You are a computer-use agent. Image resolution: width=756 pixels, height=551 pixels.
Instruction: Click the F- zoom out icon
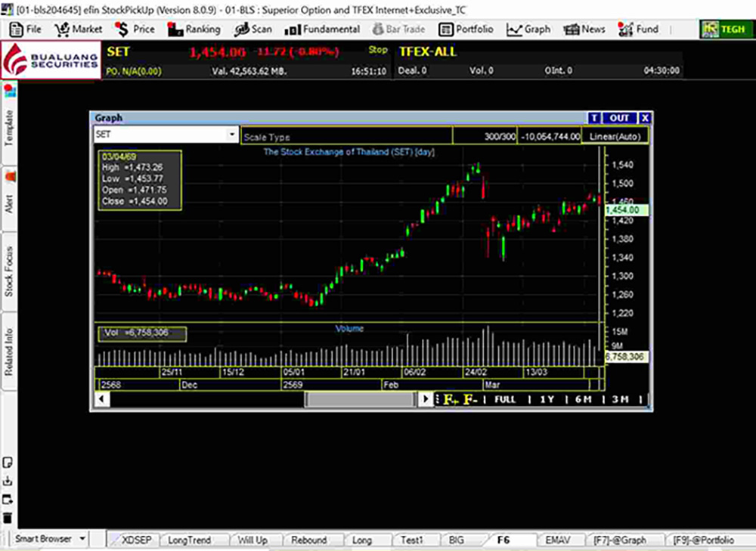click(470, 399)
